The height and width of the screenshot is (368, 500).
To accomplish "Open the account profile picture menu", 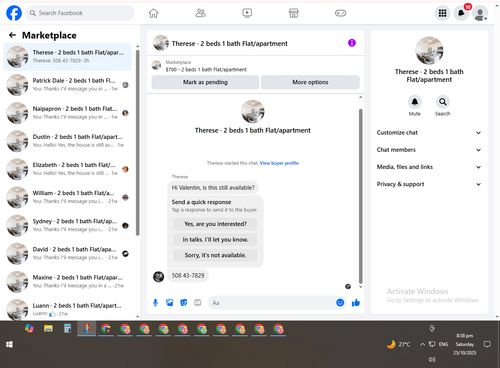I will pos(480,13).
